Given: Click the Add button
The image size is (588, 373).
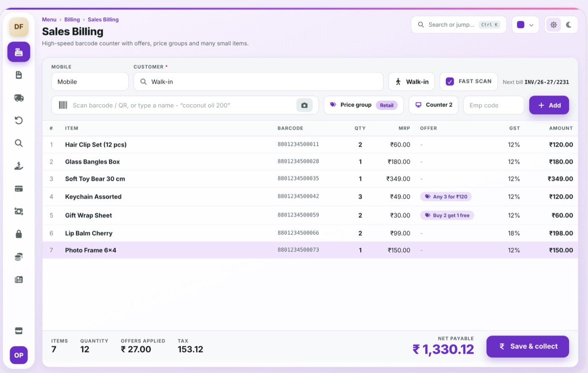Looking at the screenshot, I should (549, 105).
